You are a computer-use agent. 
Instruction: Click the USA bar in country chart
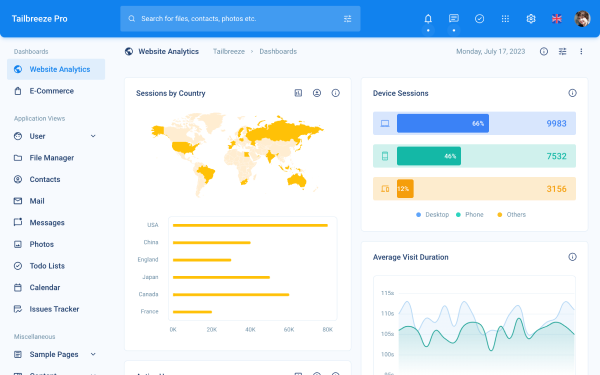pyautogui.click(x=250, y=225)
